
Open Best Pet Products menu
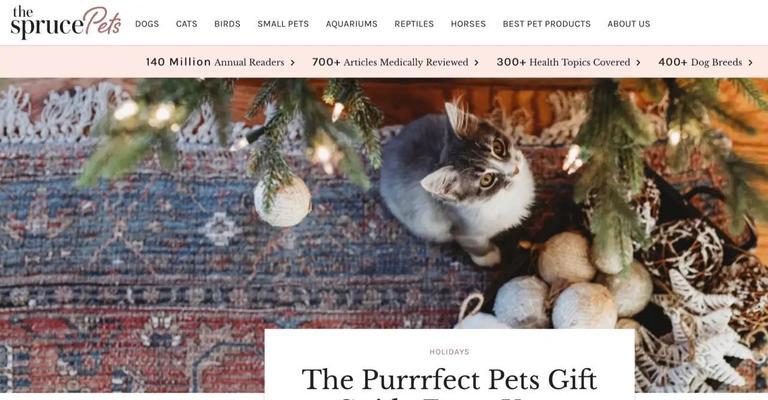[x=547, y=24]
